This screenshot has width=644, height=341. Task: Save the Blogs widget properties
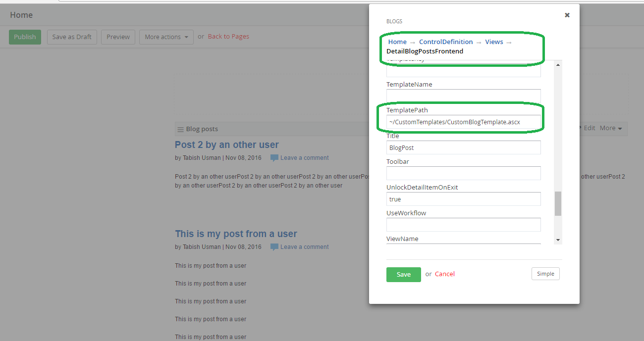click(403, 274)
